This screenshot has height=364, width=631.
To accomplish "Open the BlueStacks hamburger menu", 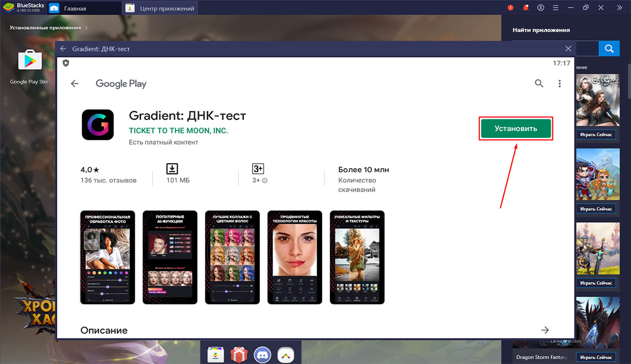I will pos(556,8).
